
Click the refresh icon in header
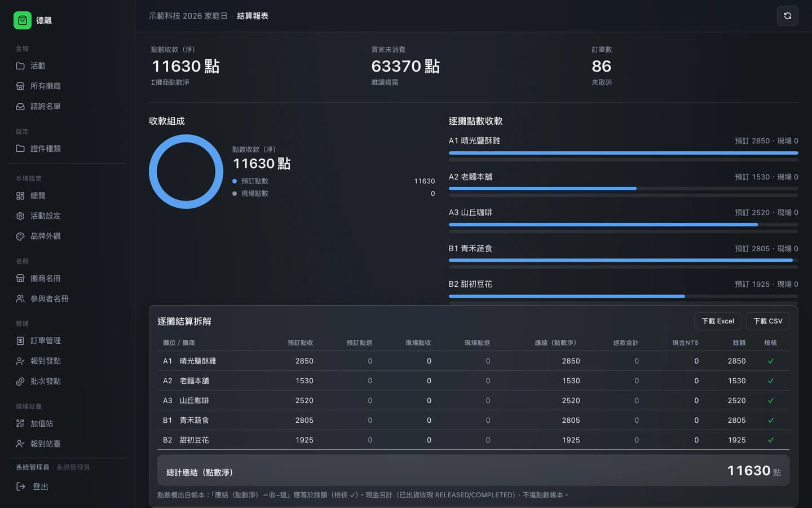pos(788,16)
